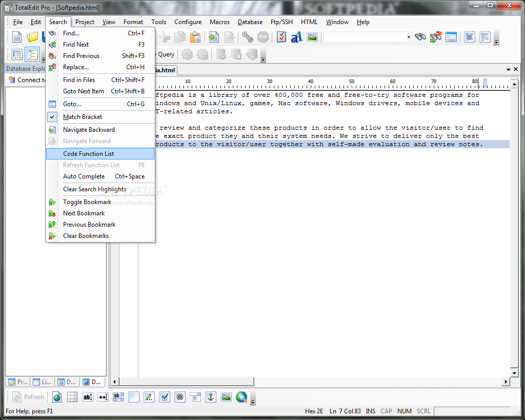
Task: Click the pencil edit field icon
Action: (149, 397)
